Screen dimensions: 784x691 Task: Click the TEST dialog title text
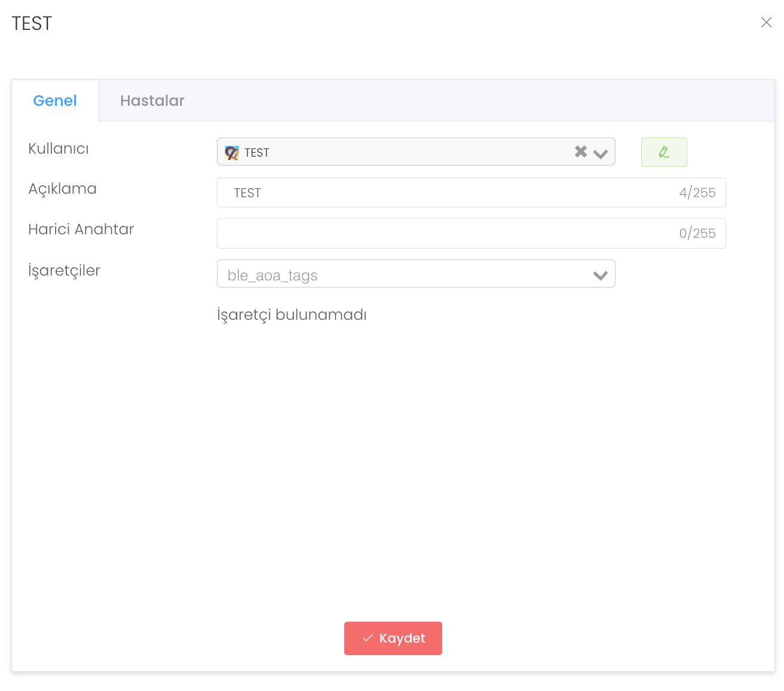coord(32,23)
